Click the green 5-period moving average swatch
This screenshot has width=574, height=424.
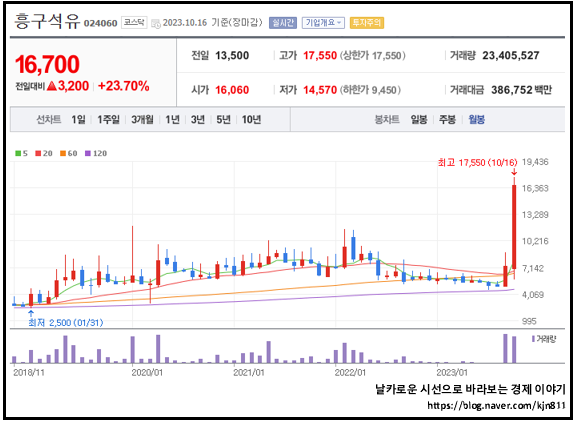(x=18, y=153)
